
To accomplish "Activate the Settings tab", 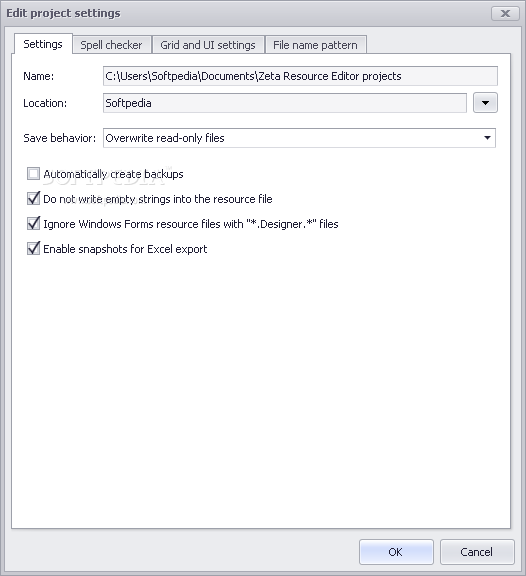I will [x=43, y=44].
